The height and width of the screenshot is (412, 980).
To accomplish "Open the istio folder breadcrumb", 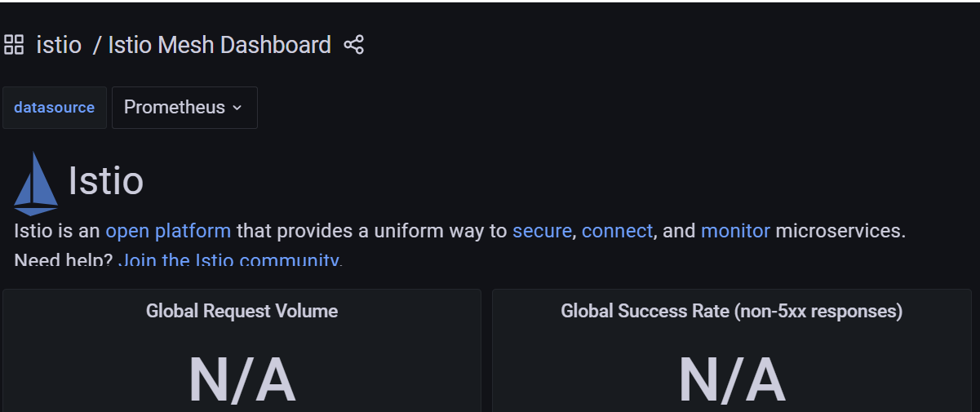I will (59, 45).
